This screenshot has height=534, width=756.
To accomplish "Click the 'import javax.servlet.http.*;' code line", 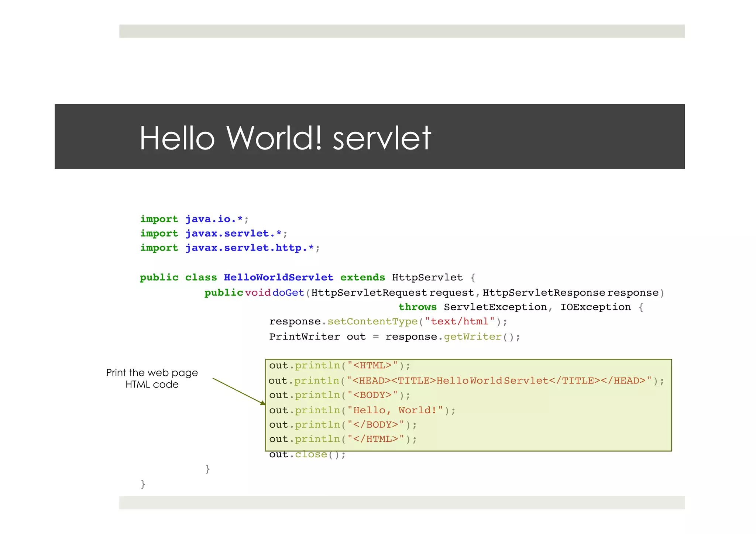I will [230, 248].
